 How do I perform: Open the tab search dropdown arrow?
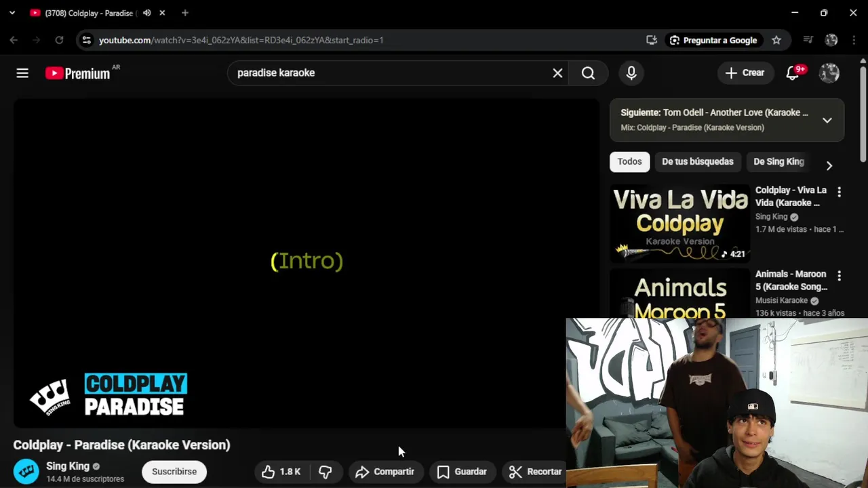(x=12, y=13)
